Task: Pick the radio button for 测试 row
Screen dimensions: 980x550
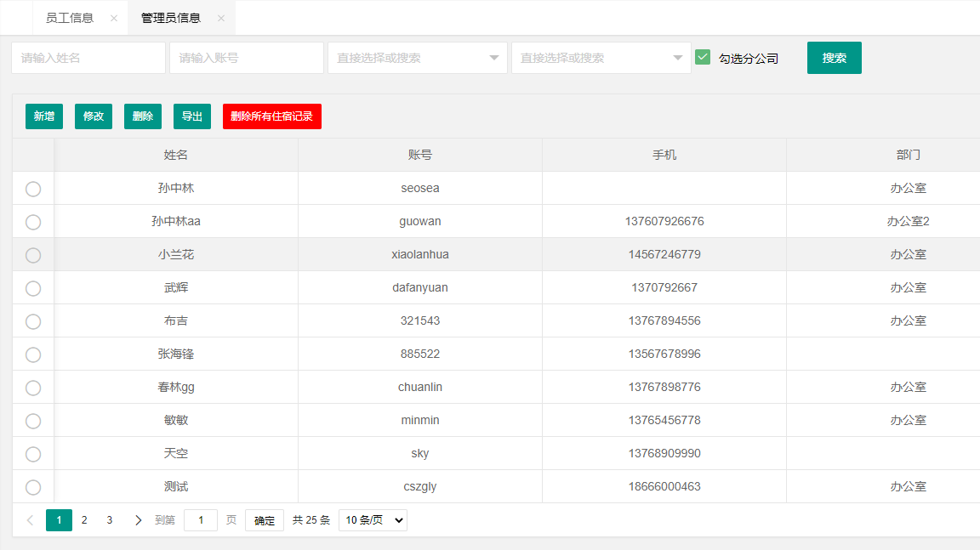Action: click(33, 487)
